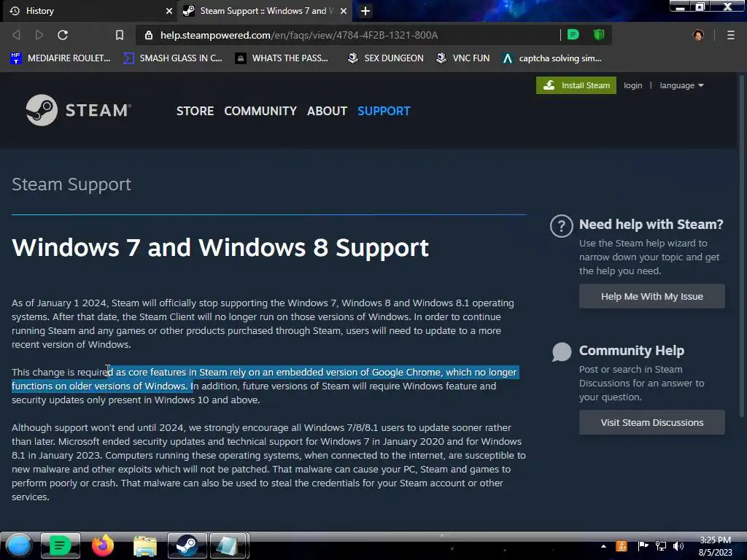Go back using the browser back arrow
Image resolution: width=747 pixels, height=560 pixels.
(x=16, y=35)
